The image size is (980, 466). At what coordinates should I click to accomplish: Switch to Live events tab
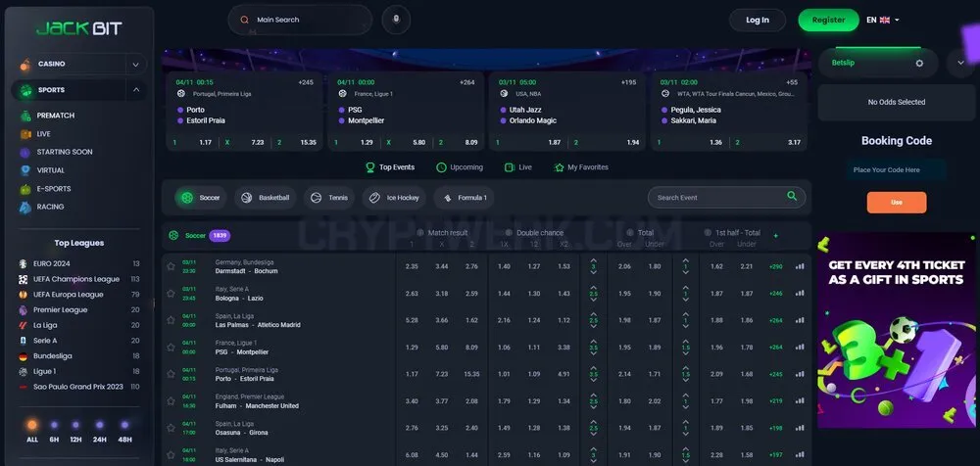518,167
